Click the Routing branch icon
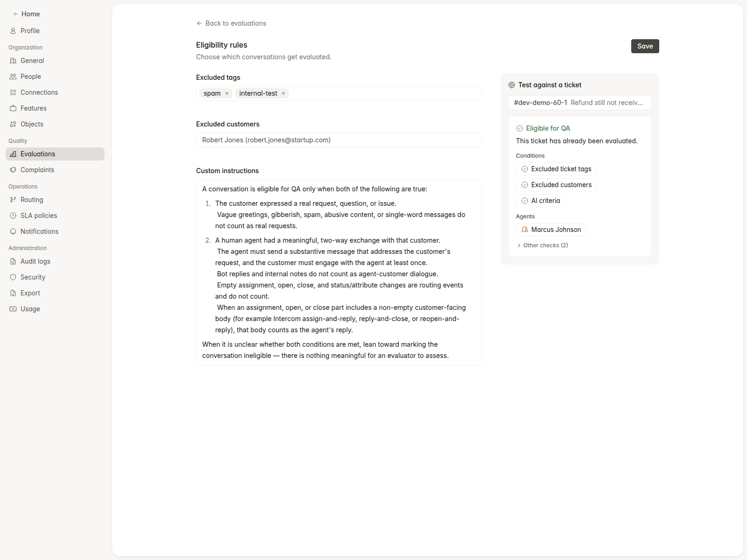 (x=13, y=200)
